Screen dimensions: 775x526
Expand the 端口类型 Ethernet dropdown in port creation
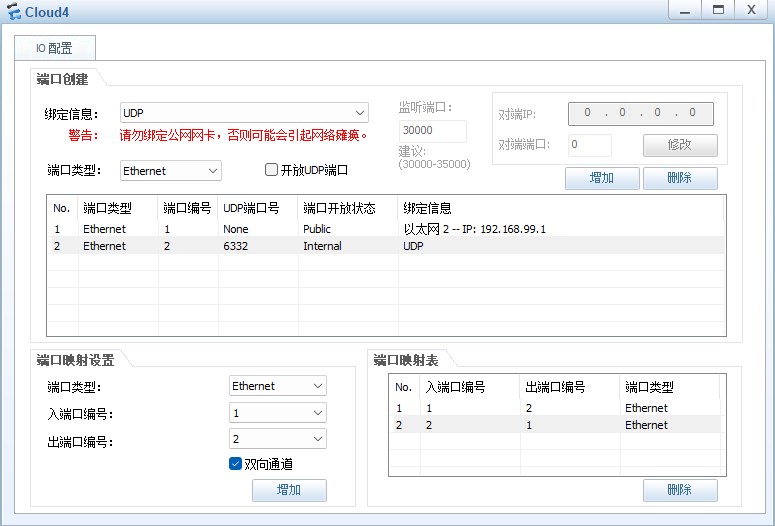pyautogui.click(x=170, y=171)
